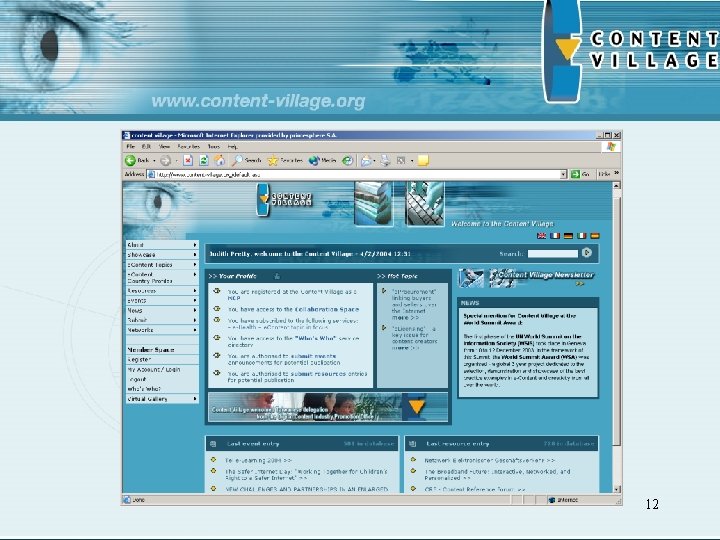Open browsing History icon in toolbar
This screenshot has height=540, width=720.
pos(348,160)
